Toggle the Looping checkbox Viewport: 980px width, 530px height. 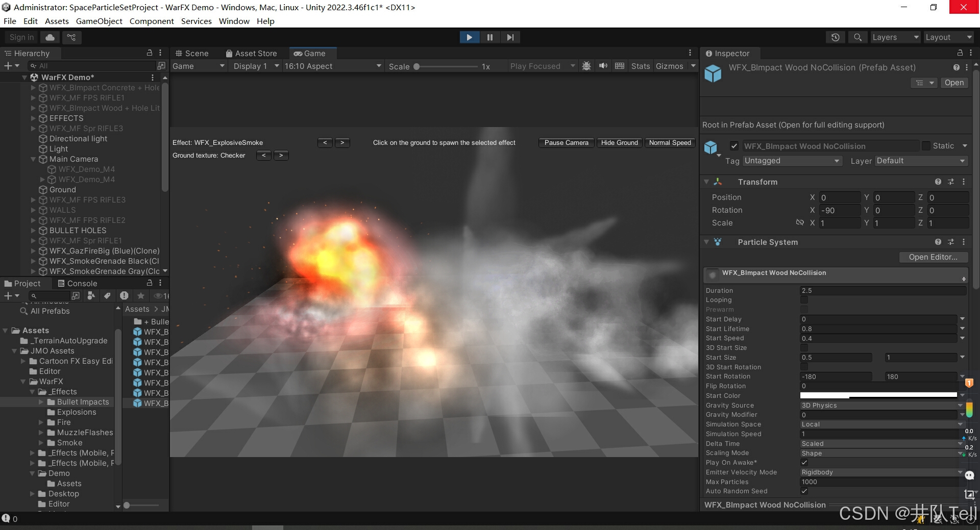coord(804,300)
